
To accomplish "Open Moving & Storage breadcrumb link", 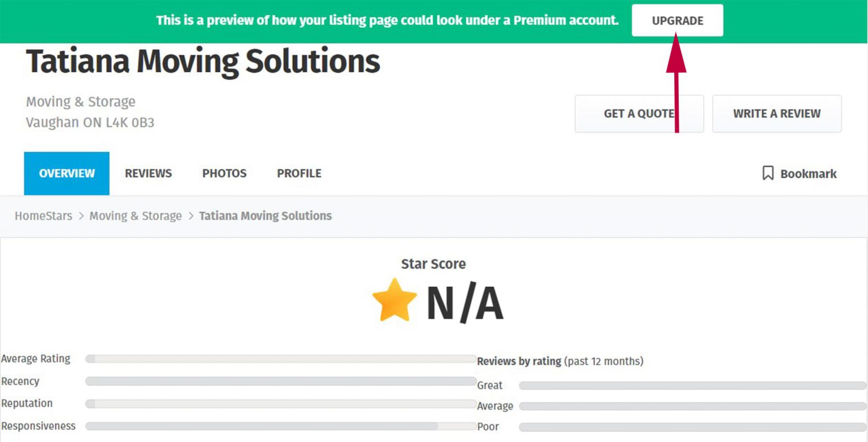I will (x=136, y=216).
